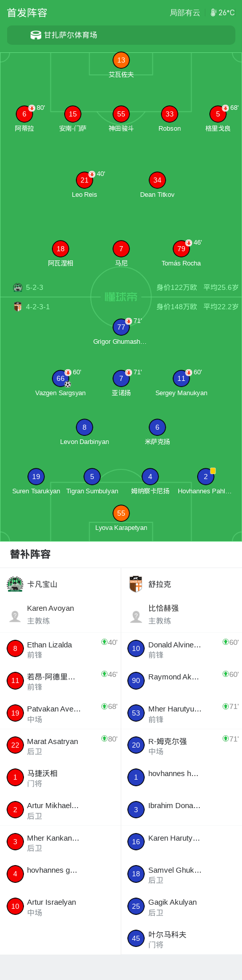
Task: Select player 79 Tomás Rocha
Action: coord(181,254)
